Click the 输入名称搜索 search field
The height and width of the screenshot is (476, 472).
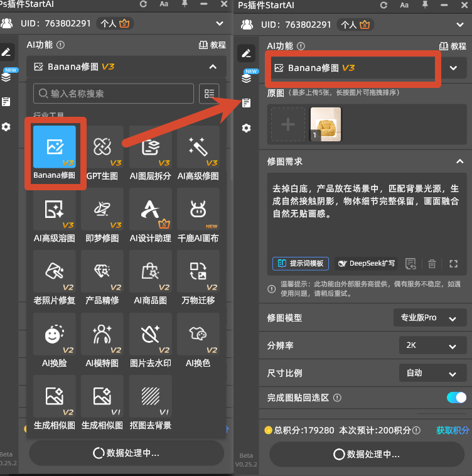coord(114,94)
